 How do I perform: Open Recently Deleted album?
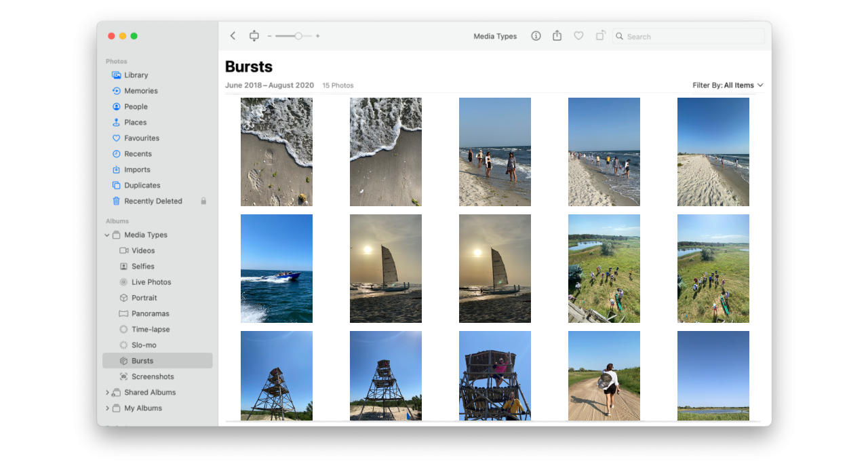pos(153,201)
